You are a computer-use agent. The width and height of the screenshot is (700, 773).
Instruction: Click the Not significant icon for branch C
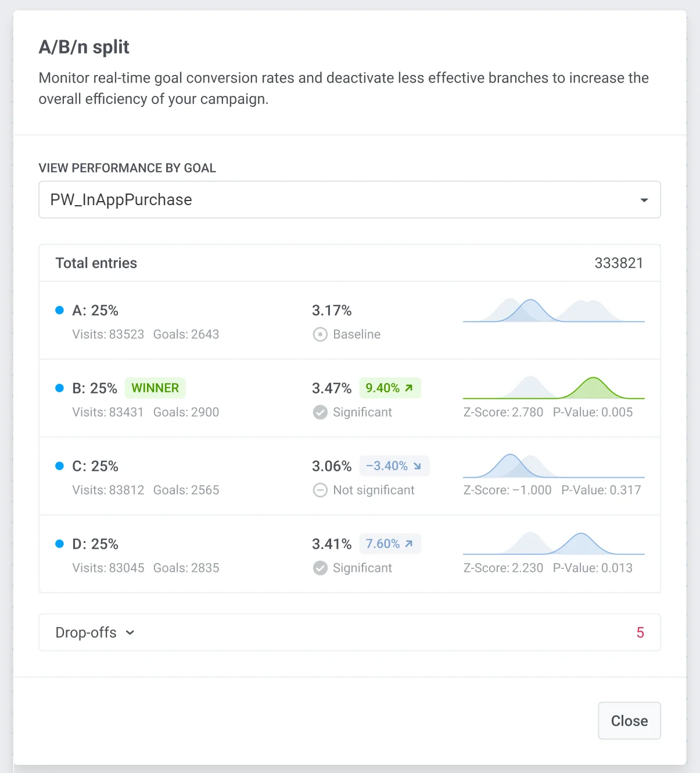click(320, 491)
